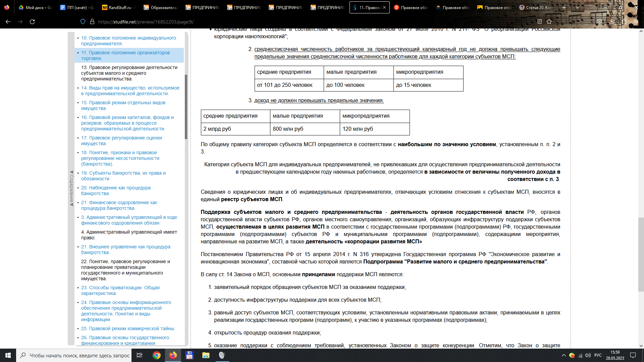Open '17. Правовое регулирование оценки имущества'

121,140
